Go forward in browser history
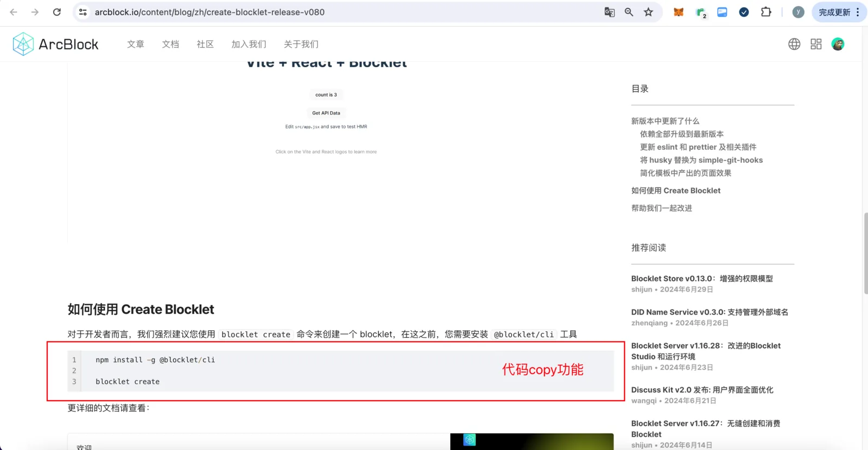This screenshot has height=450, width=868. click(x=35, y=12)
